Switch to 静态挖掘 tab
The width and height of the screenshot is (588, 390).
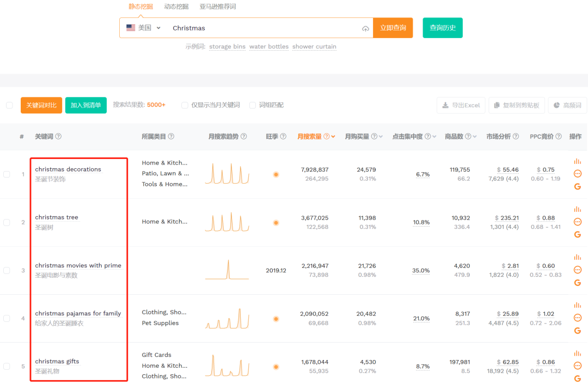click(140, 7)
